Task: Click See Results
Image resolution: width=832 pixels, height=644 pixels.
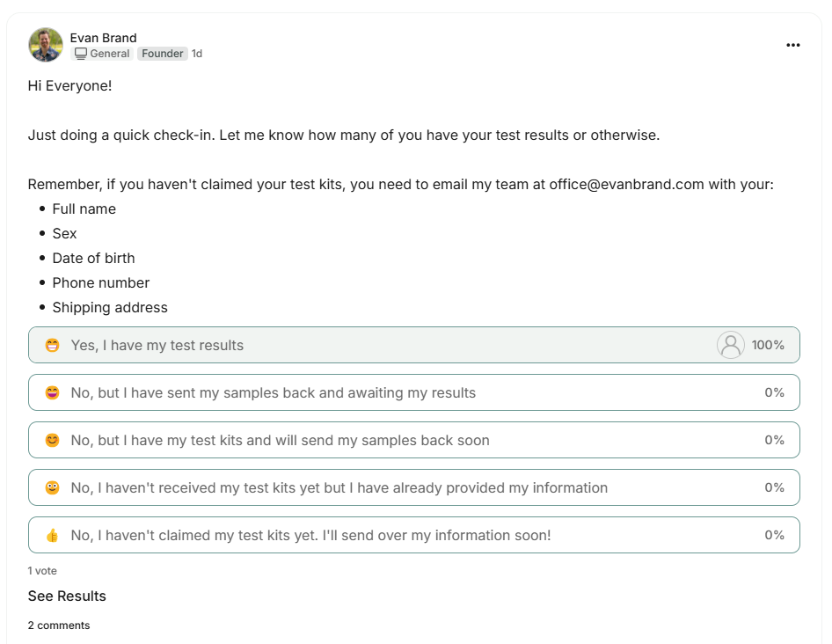Action: [67, 596]
